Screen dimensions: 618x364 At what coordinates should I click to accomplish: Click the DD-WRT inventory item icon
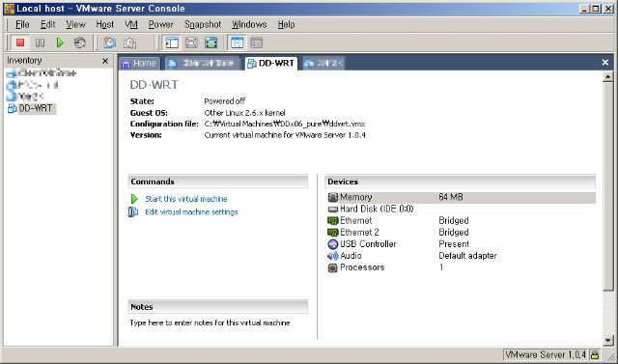pyautogui.click(x=13, y=109)
